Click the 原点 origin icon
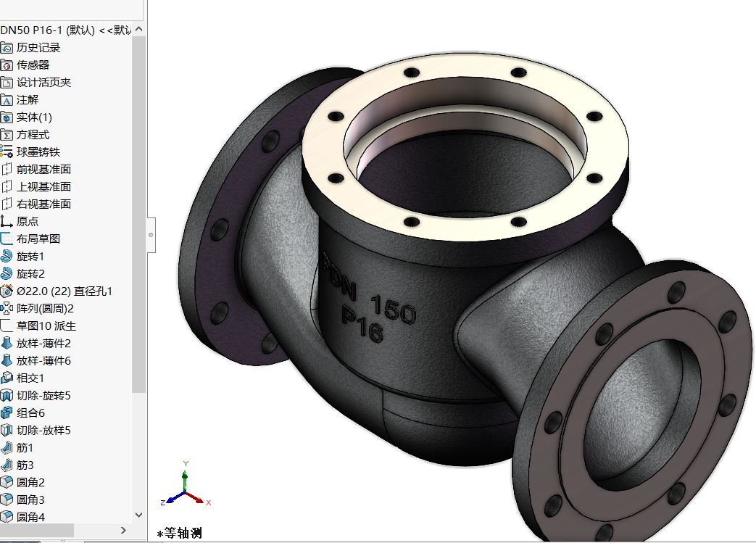The image size is (756, 543). [x=7, y=221]
